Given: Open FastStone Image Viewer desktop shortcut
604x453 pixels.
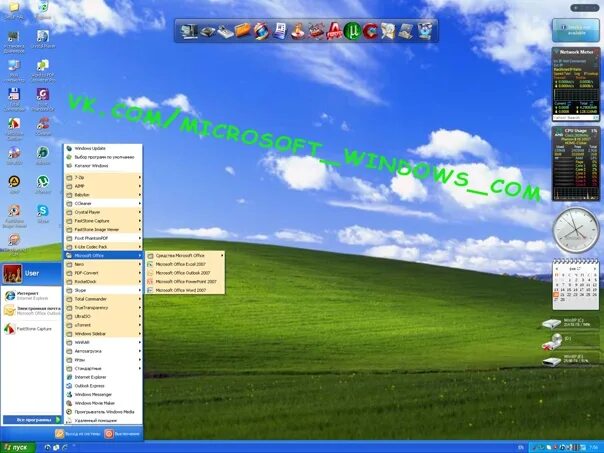Looking at the screenshot, I should click(x=14, y=216).
